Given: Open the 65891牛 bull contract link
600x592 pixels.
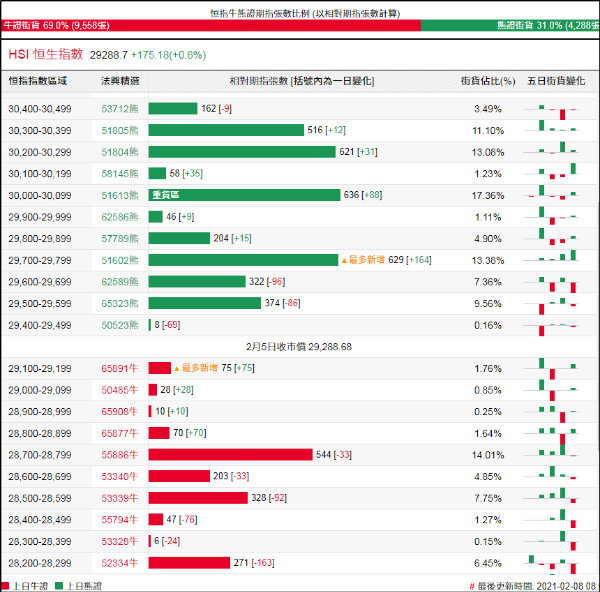Looking at the screenshot, I should coord(120,369).
